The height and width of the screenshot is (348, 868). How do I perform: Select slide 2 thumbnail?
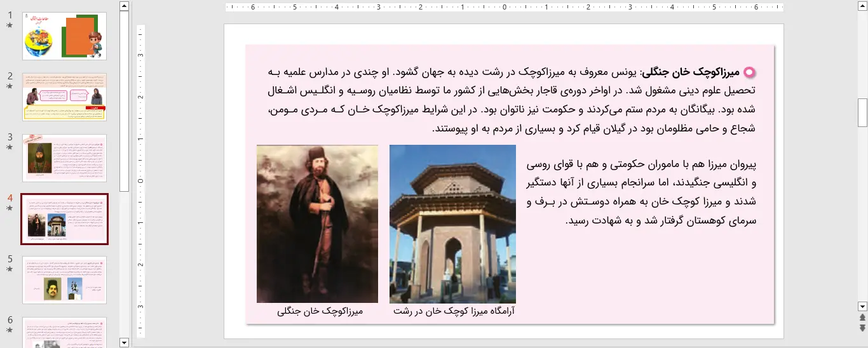tap(64, 97)
